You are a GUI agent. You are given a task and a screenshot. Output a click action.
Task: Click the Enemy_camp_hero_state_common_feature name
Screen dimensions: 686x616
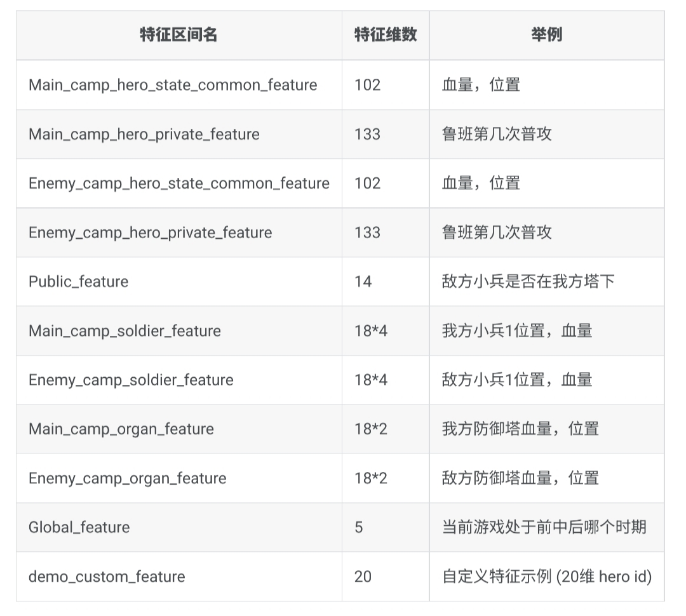coord(179,183)
